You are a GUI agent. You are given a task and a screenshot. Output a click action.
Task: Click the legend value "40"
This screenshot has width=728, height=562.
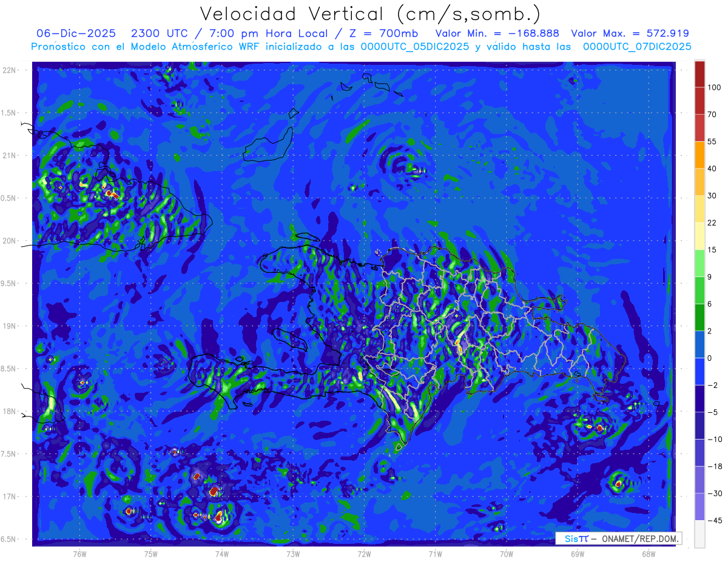[x=712, y=168]
